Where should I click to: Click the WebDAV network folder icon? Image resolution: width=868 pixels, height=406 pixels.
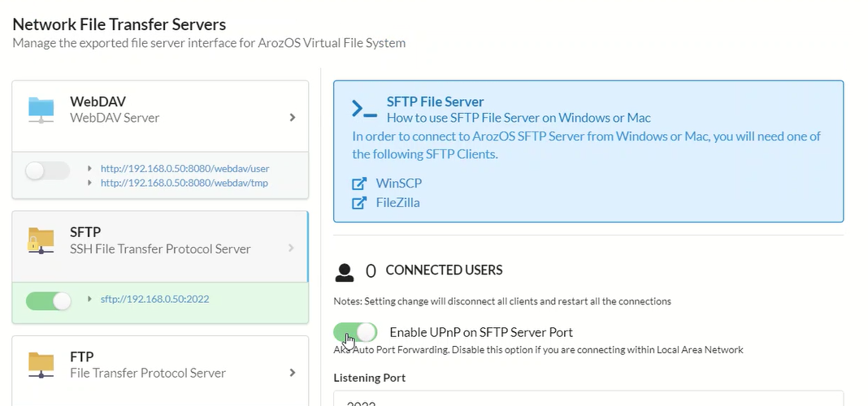pyautogui.click(x=41, y=110)
